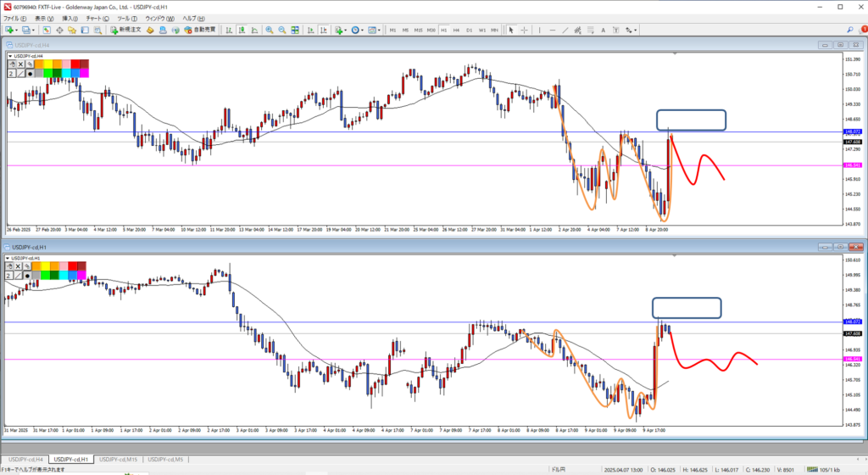Select the MN timeframe button

point(494,30)
